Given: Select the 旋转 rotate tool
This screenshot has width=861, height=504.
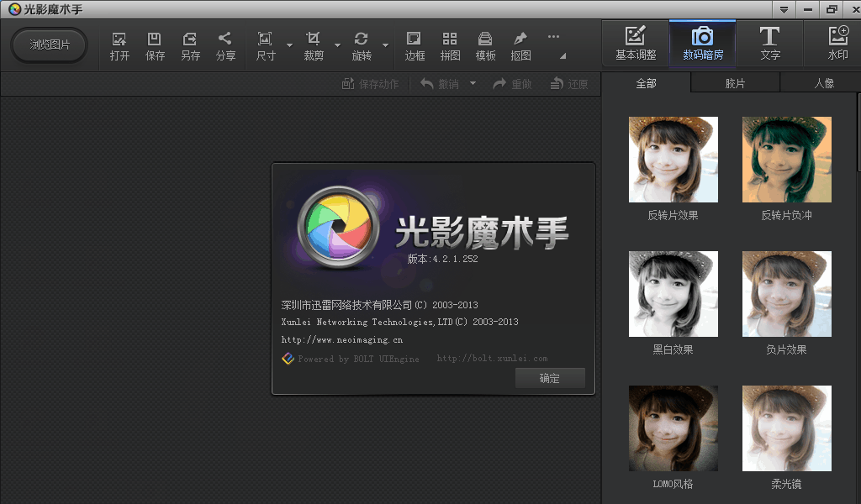Looking at the screenshot, I should coord(362,46).
